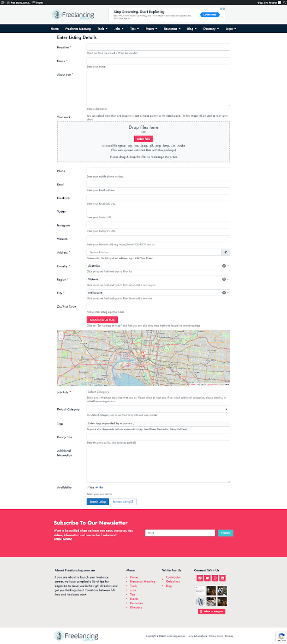
Task: Open the Instagram social icon in footer
Action: tap(215, 578)
